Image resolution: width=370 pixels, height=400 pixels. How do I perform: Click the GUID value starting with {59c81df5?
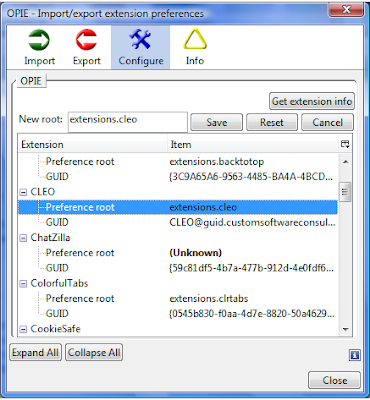[x=252, y=268]
